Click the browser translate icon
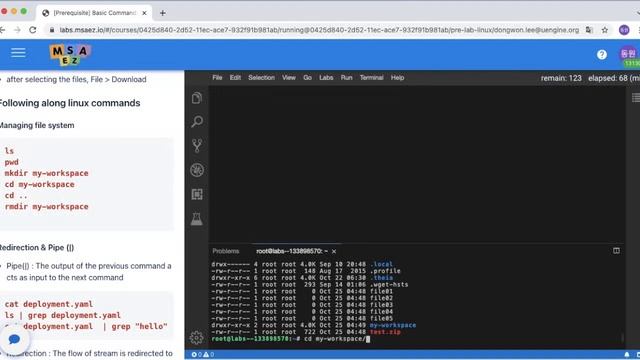Viewport: 640px width, 360px height. click(589, 30)
